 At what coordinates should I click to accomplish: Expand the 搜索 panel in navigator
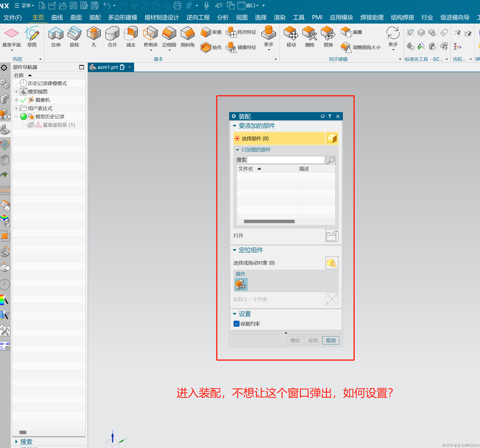coord(16,442)
